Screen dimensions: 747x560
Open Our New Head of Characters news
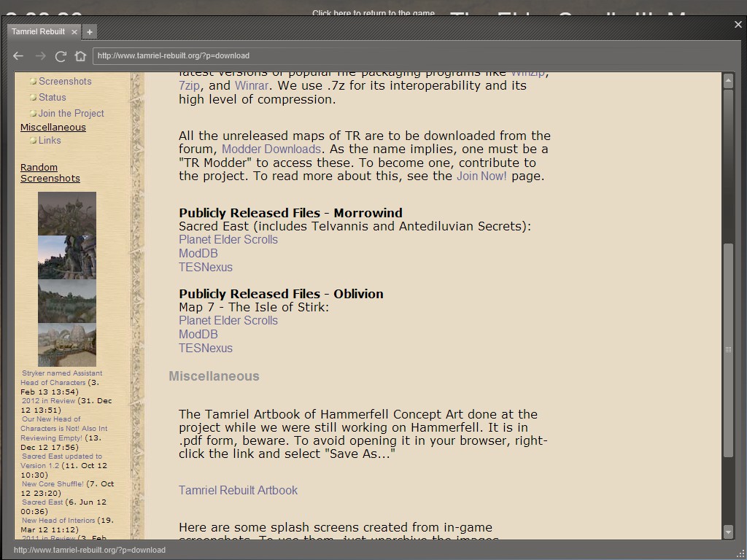tap(64, 429)
